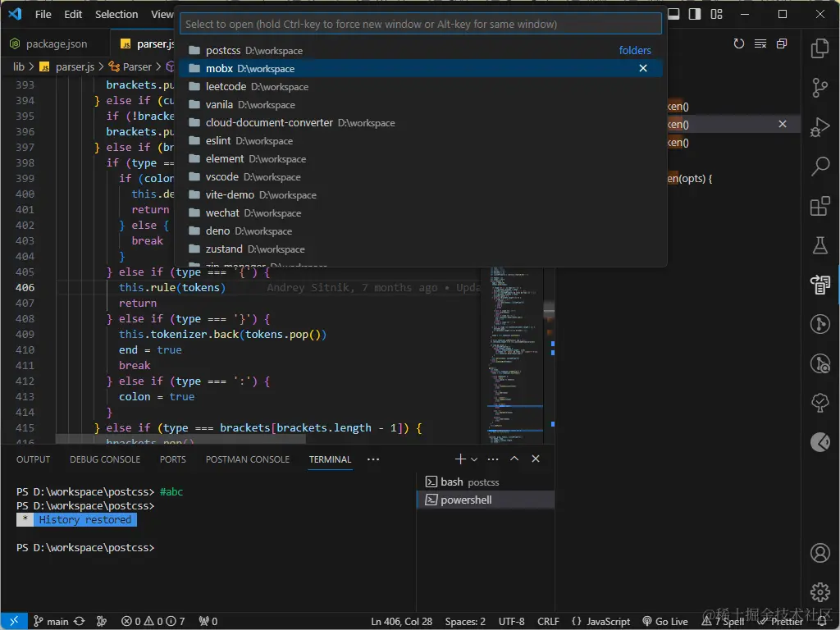Open the Explorer view in activity bar
The height and width of the screenshot is (630, 840).
coord(819,48)
